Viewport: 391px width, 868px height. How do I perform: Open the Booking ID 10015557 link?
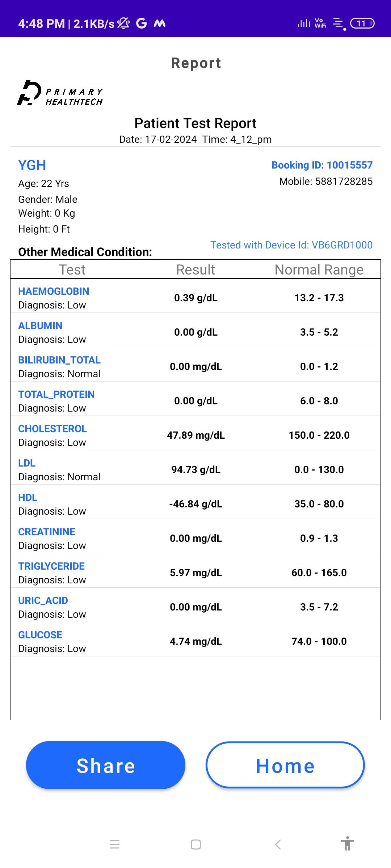(322, 165)
